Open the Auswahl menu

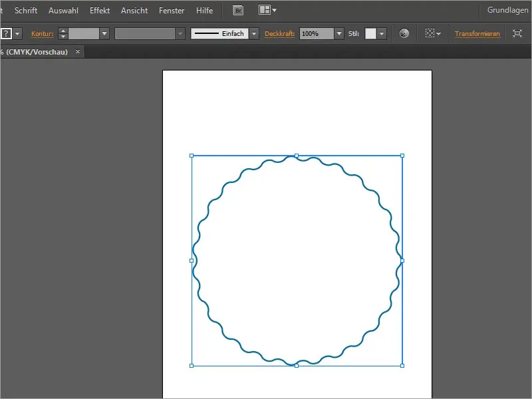click(x=63, y=11)
